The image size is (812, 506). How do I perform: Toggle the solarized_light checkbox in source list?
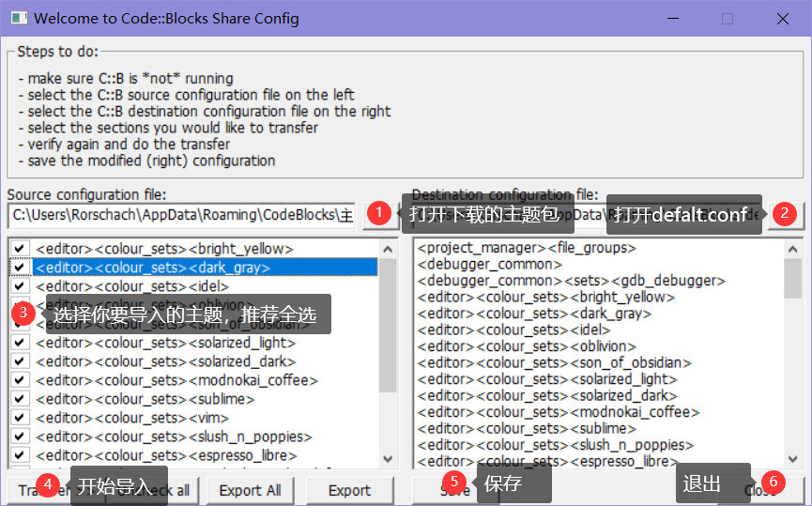(x=19, y=343)
